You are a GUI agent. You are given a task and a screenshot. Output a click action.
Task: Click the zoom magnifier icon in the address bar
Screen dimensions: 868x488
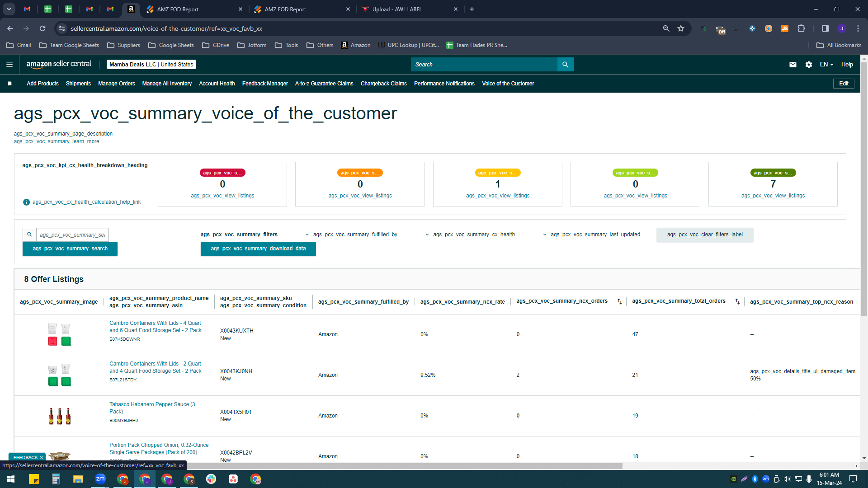click(x=666, y=28)
